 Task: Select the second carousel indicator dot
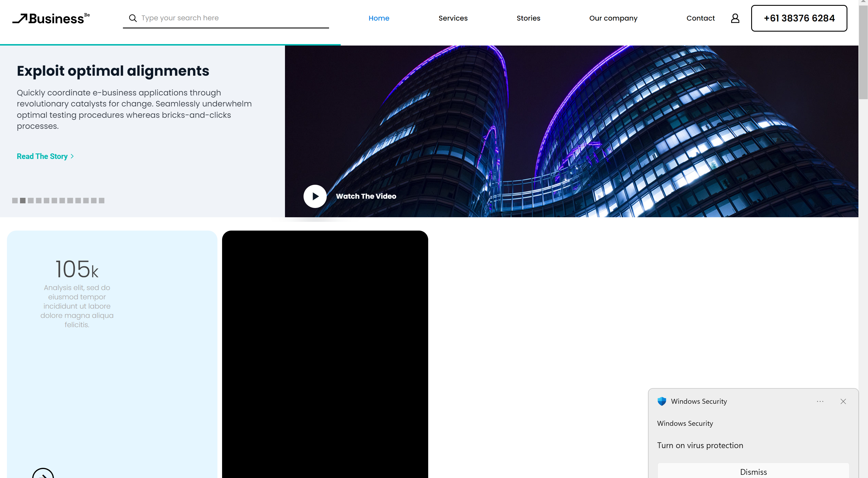pyautogui.click(x=22, y=200)
